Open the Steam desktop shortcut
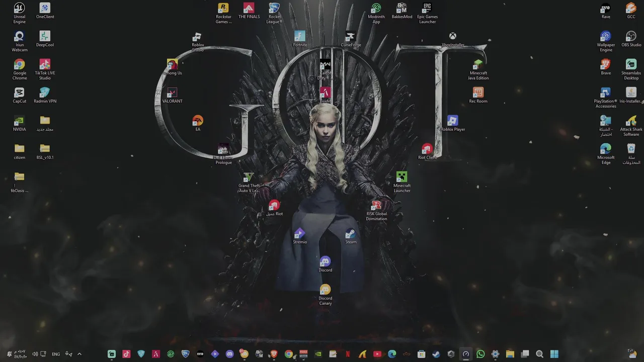This screenshot has height=362, width=644. point(351,236)
